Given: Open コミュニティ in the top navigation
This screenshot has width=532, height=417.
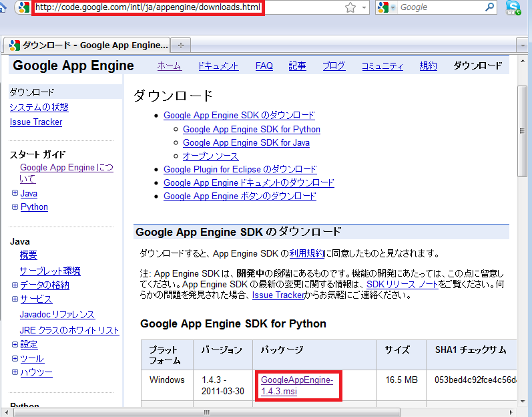Looking at the screenshot, I should click(382, 65).
